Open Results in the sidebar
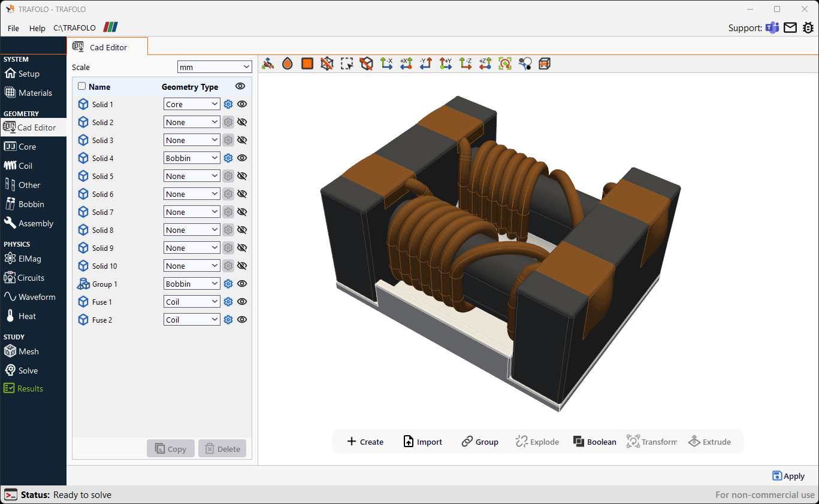 point(34,388)
